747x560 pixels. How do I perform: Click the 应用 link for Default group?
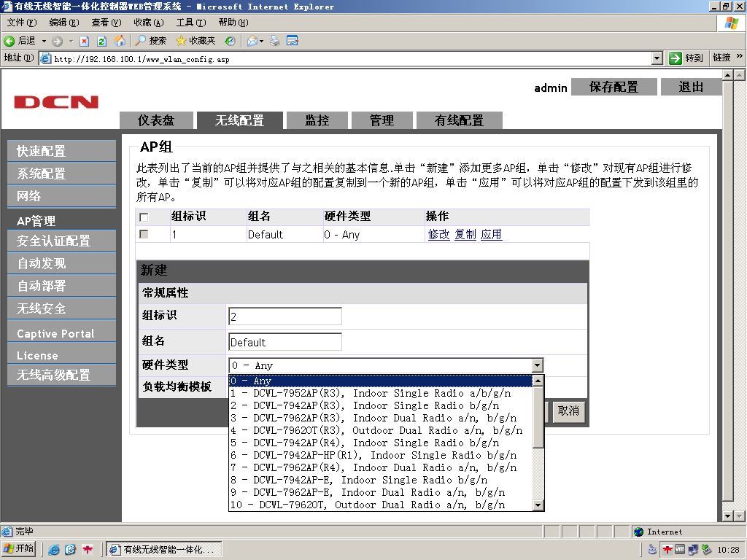point(491,234)
